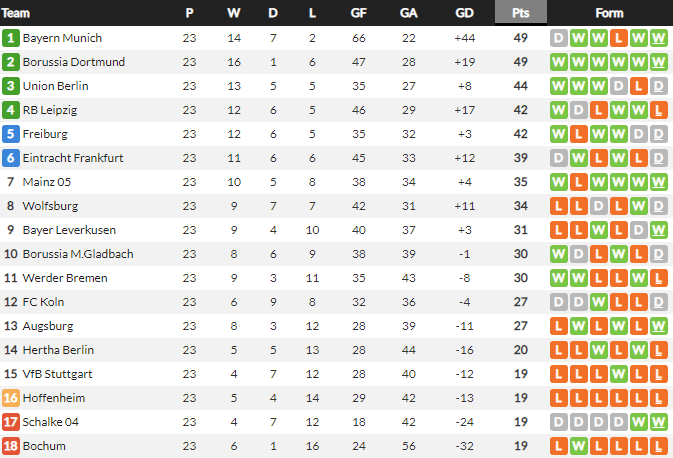Click the loss badge in Mainz 05's form

579,182
